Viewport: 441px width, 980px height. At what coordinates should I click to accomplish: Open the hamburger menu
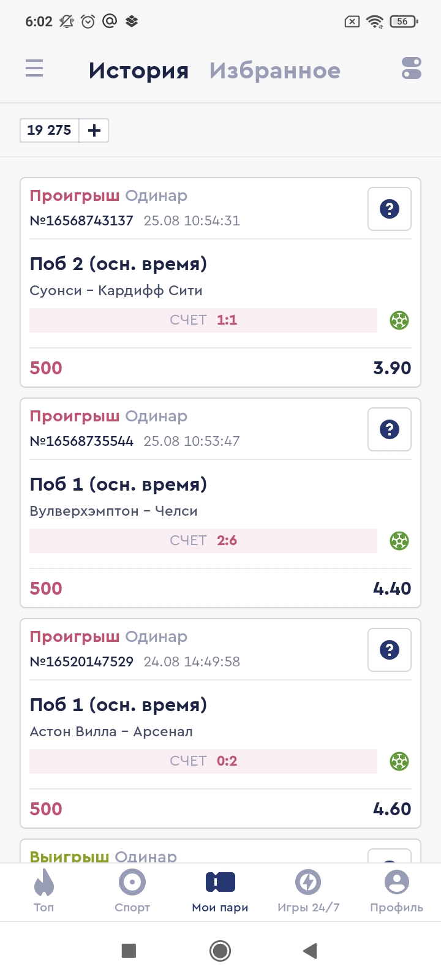pyautogui.click(x=34, y=68)
